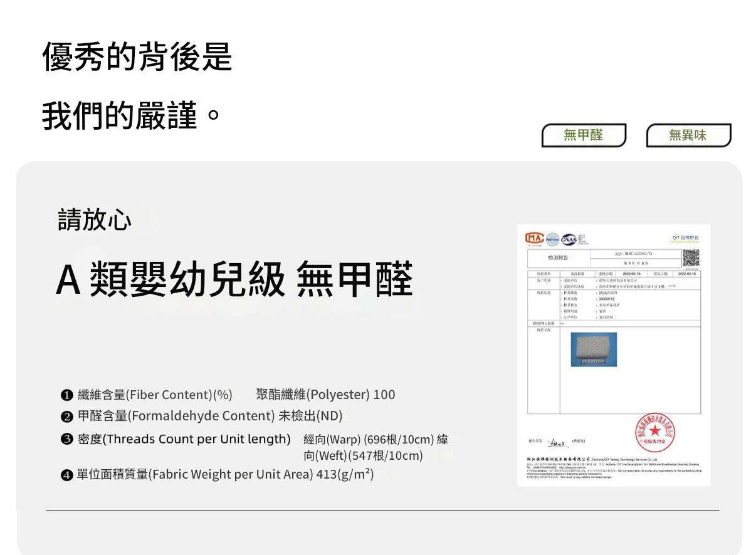Click the red circular official stamp

655,433
